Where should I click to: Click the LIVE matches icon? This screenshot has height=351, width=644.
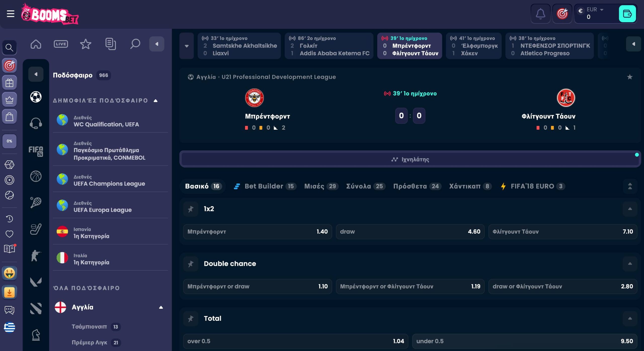(61, 44)
